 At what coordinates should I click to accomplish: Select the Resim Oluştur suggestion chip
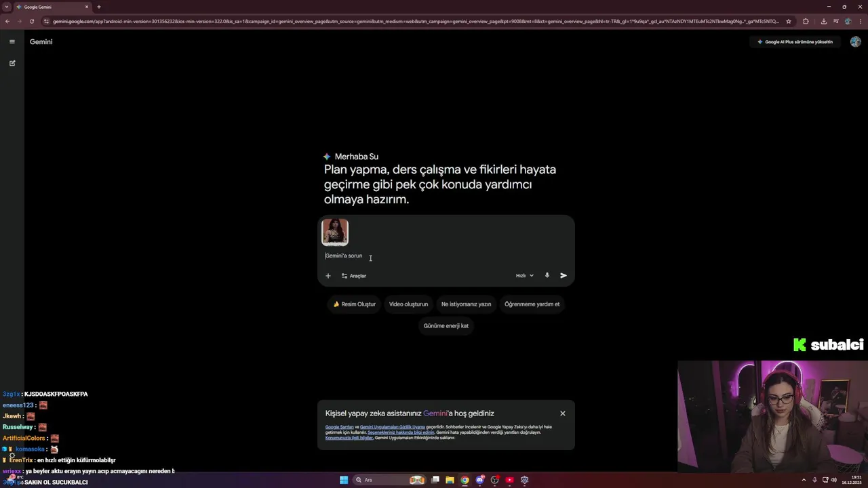[x=354, y=304]
